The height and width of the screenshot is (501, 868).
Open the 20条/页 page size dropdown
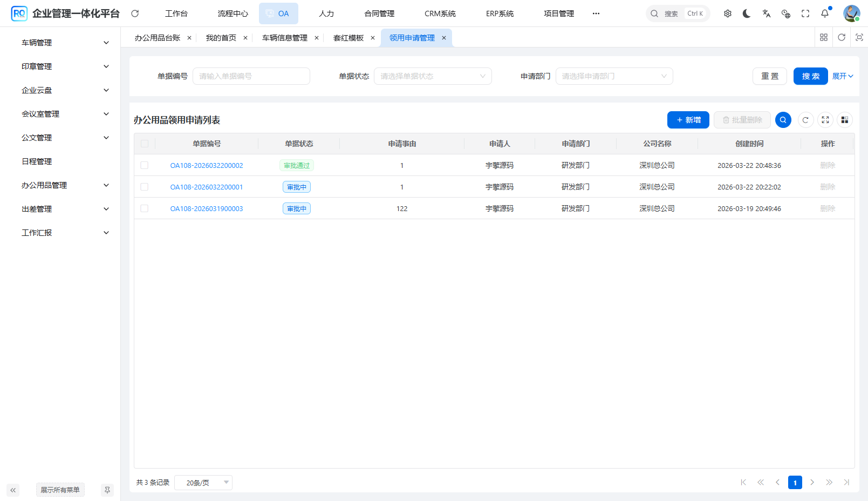coord(203,483)
